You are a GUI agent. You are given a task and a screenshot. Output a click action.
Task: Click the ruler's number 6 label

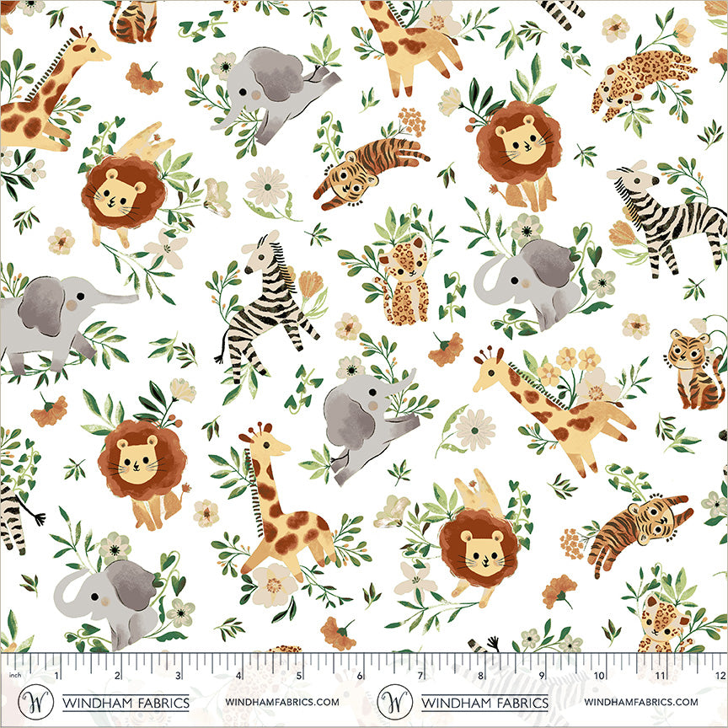point(360,675)
